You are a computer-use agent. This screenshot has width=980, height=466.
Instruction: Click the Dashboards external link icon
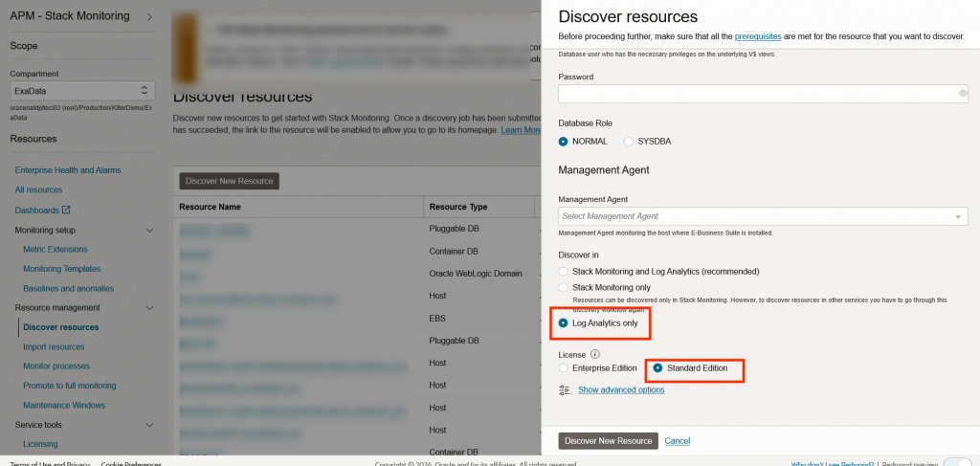coord(66,211)
